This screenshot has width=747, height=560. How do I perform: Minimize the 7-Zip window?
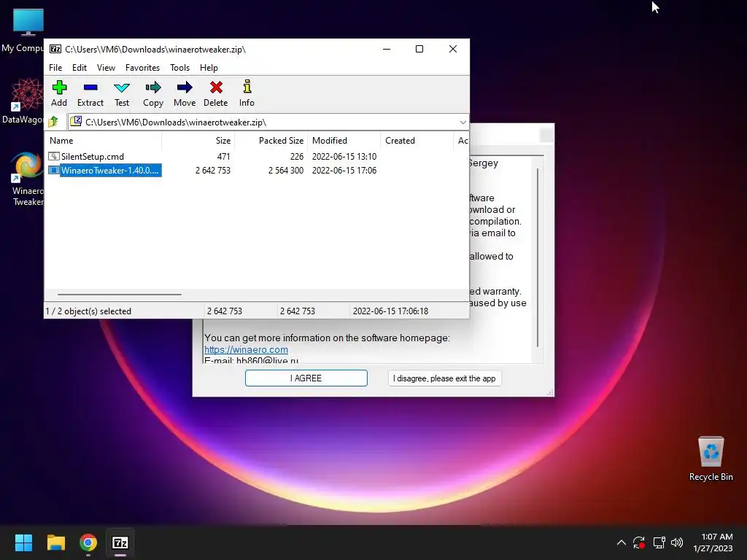(387, 49)
